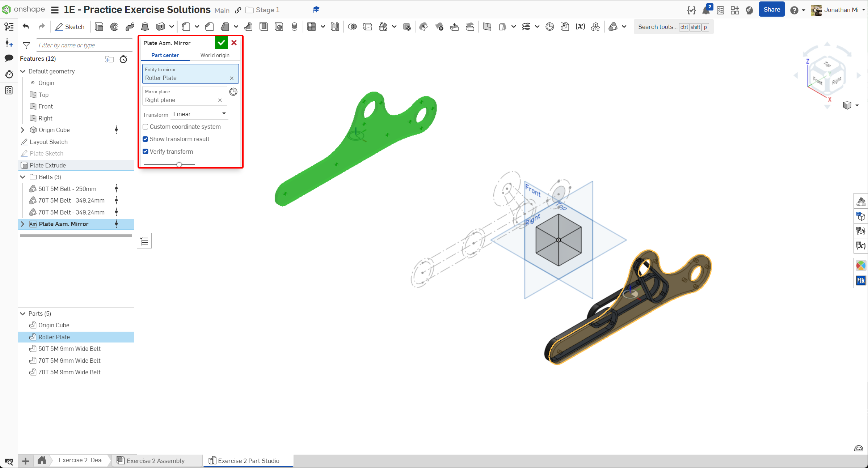Expand the Origin Cube feature
The image size is (868, 468).
click(x=23, y=130)
